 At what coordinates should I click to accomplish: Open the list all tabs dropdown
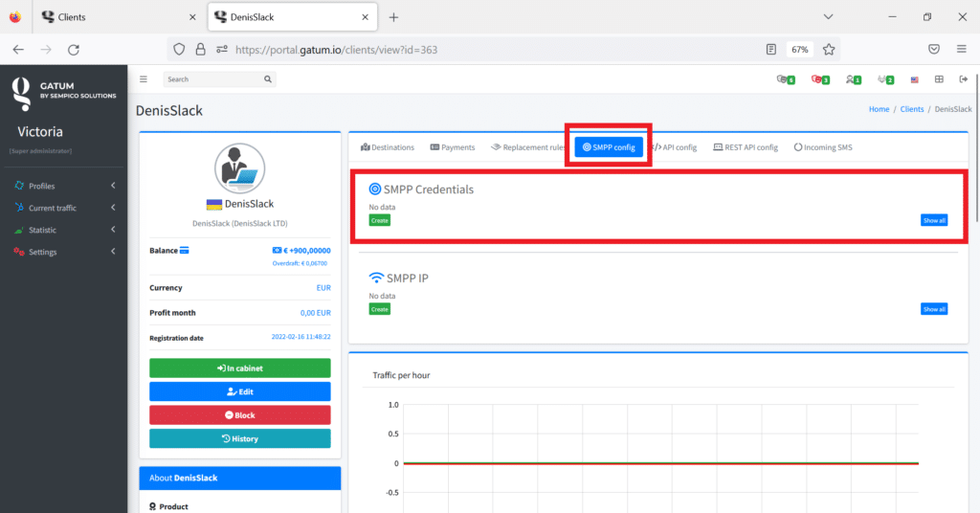coord(828,17)
